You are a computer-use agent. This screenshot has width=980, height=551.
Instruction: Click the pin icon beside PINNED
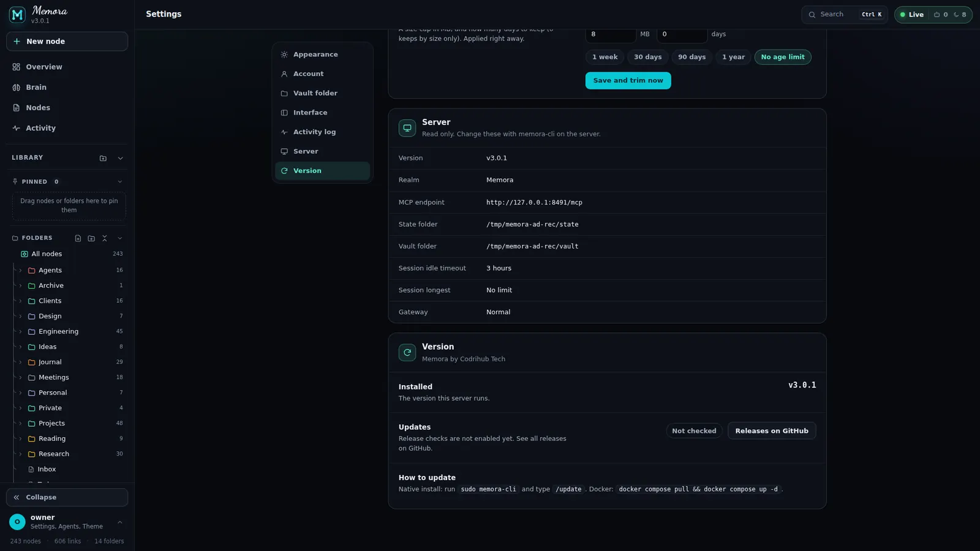(15, 182)
